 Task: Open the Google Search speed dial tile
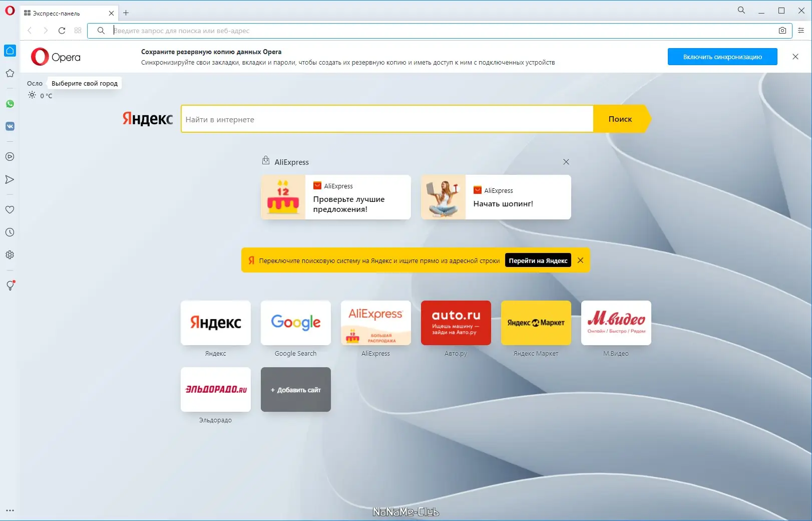point(296,323)
